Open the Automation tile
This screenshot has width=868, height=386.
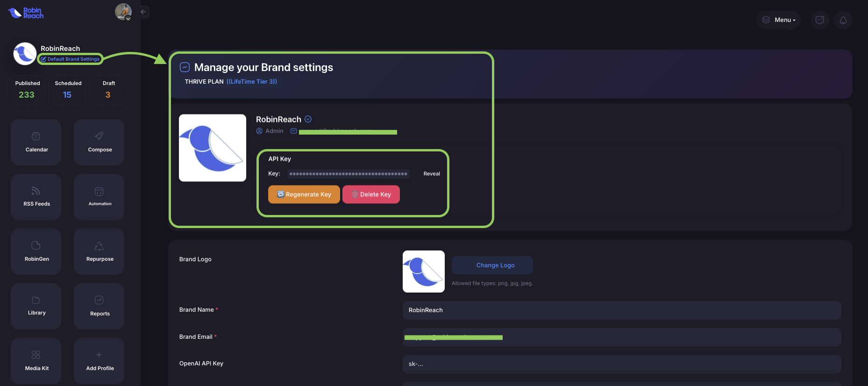point(99,197)
